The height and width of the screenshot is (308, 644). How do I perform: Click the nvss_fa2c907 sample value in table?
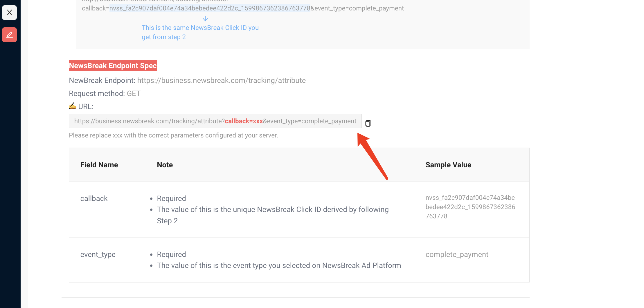coord(470,207)
